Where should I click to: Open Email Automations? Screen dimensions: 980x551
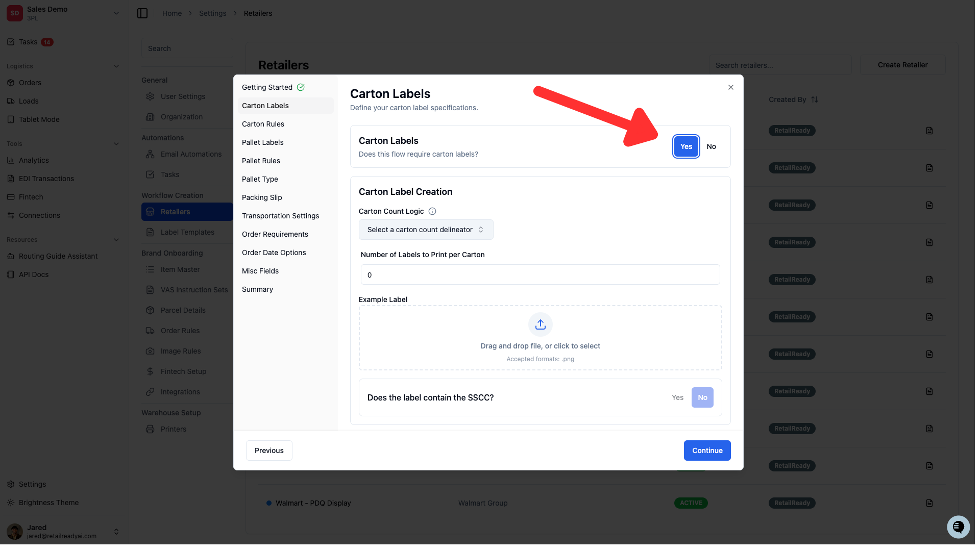point(191,154)
